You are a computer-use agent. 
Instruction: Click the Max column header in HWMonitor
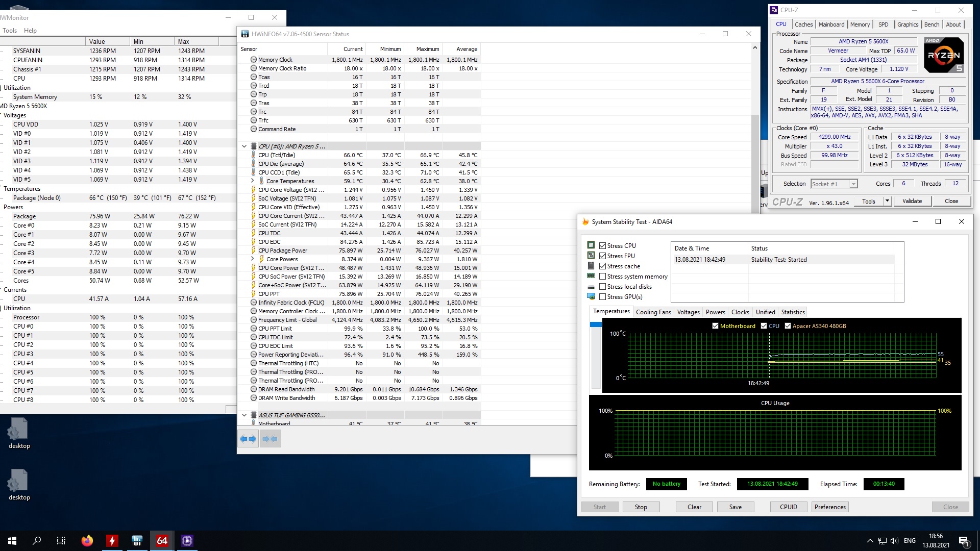pyautogui.click(x=197, y=42)
